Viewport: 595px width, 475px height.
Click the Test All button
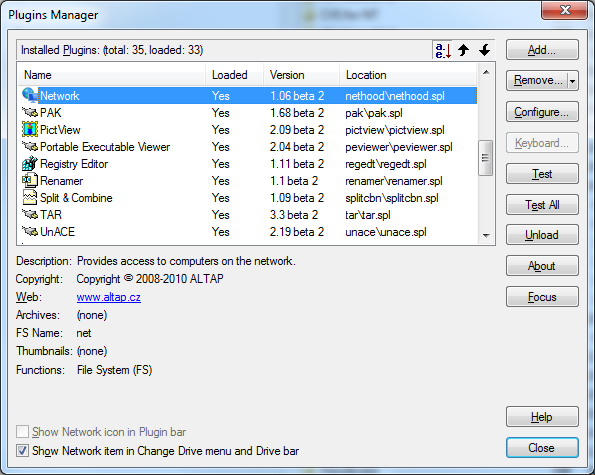[x=542, y=205]
